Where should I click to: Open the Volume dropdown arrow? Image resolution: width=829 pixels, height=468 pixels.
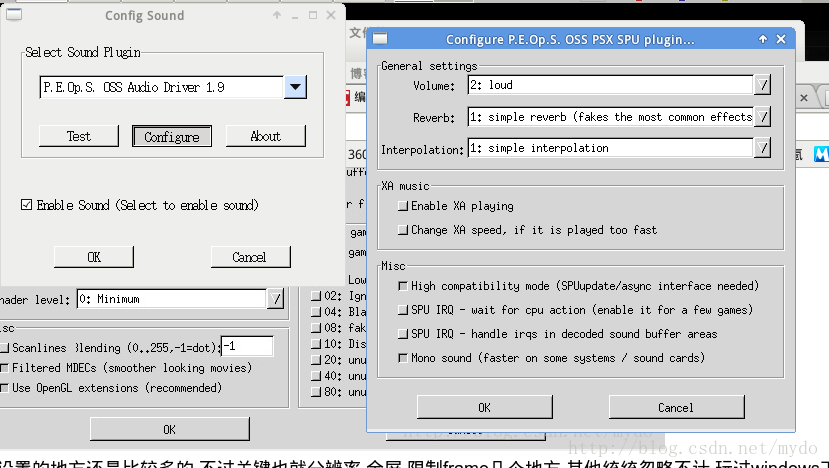click(x=762, y=85)
